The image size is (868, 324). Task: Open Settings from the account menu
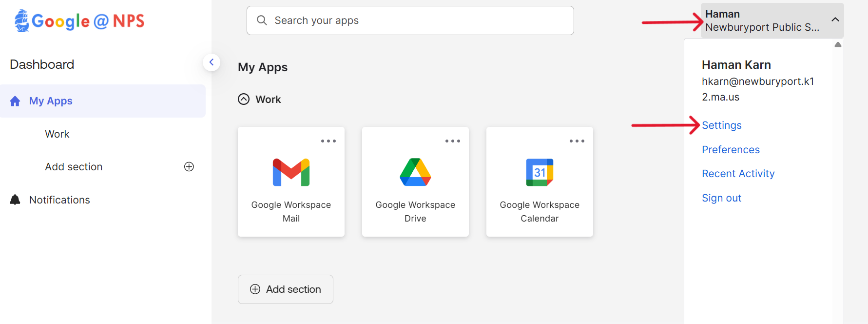tap(722, 125)
